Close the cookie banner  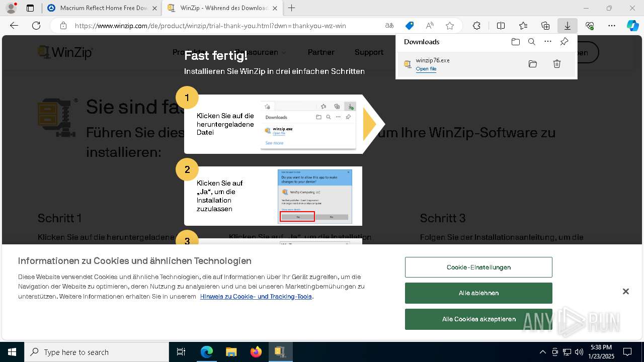click(625, 292)
